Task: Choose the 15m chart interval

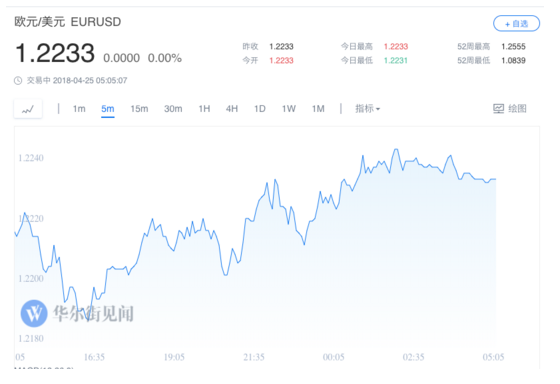Action: 139,109
